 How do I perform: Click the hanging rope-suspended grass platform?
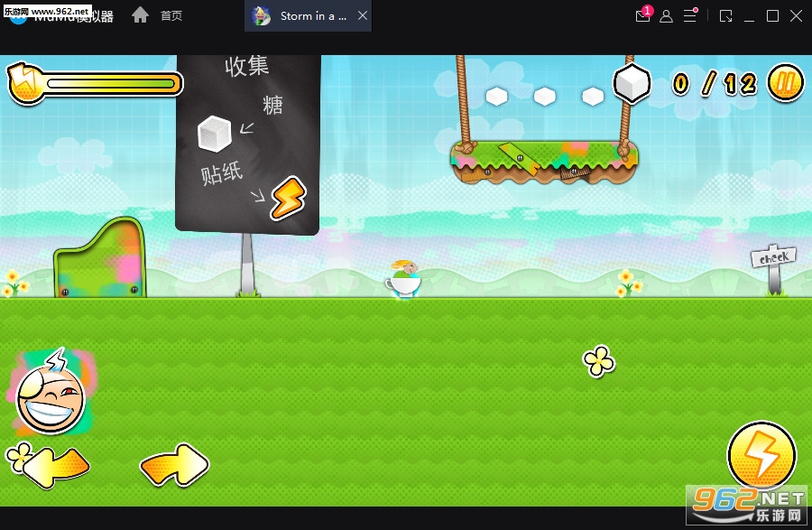[x=544, y=161]
